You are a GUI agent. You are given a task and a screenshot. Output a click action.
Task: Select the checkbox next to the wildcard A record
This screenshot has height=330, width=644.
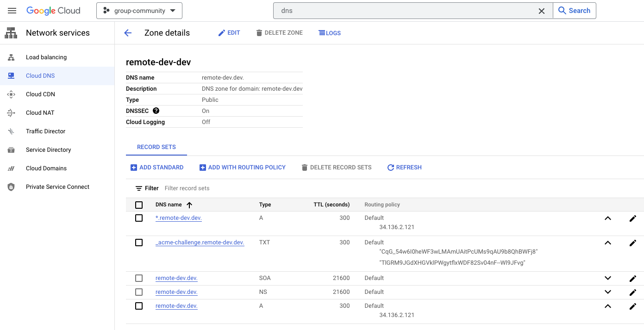(139, 218)
